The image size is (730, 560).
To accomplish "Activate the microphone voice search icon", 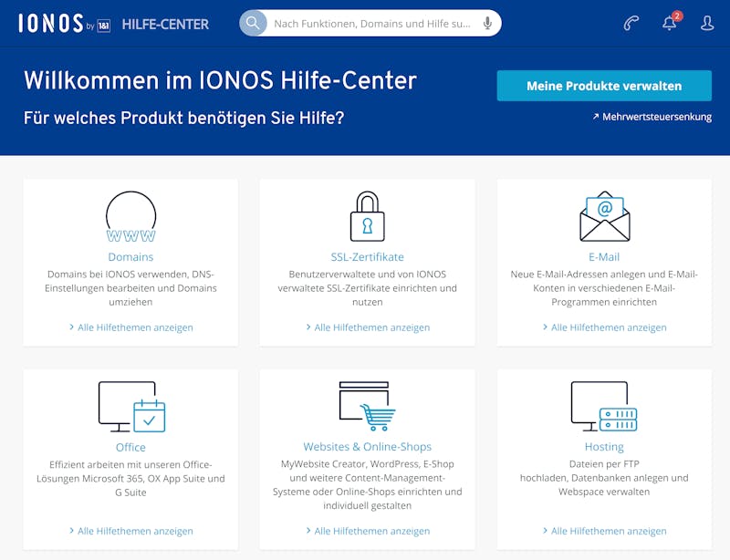I will pyautogui.click(x=487, y=24).
